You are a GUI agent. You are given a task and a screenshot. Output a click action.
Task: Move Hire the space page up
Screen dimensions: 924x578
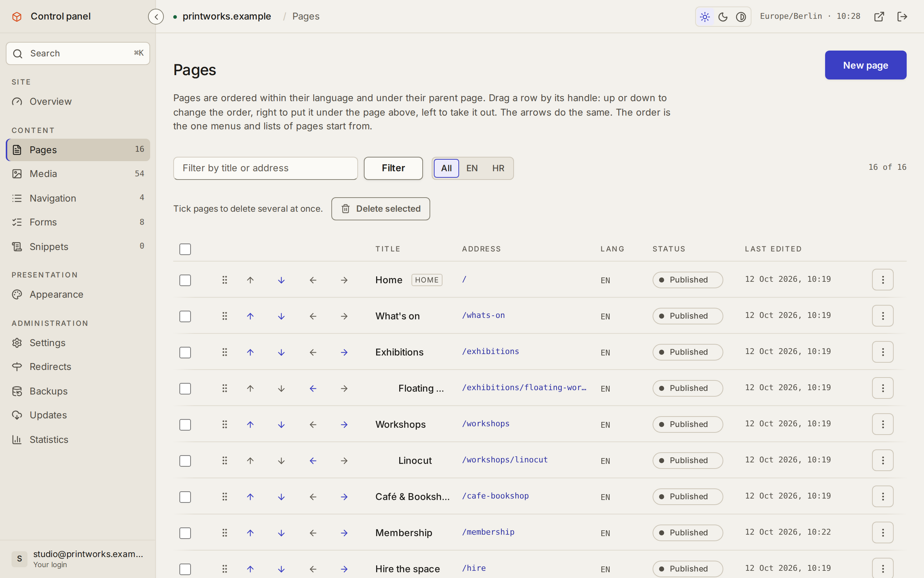[250, 569]
